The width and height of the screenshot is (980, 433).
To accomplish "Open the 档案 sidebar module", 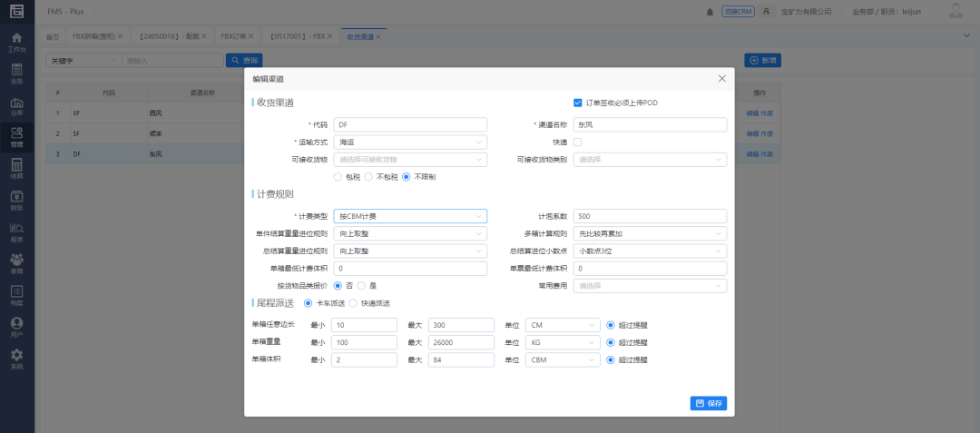I will (17, 296).
